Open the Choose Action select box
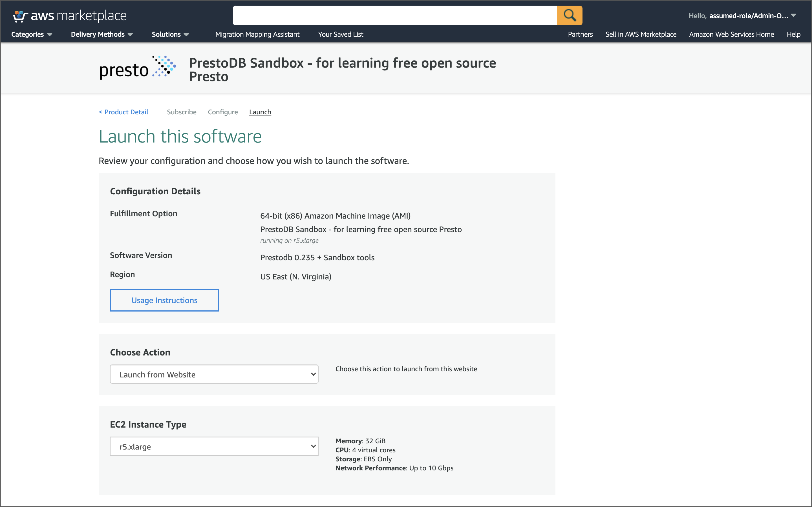This screenshot has width=812, height=507. 214,374
